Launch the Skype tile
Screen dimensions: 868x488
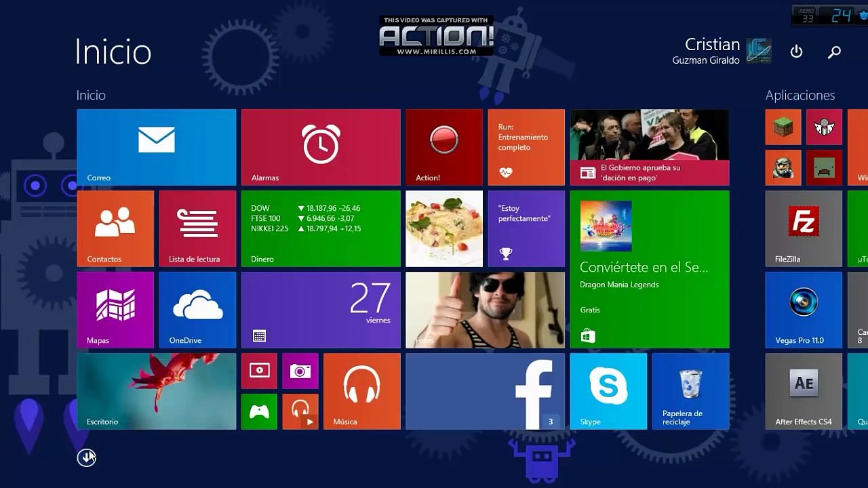(x=608, y=391)
